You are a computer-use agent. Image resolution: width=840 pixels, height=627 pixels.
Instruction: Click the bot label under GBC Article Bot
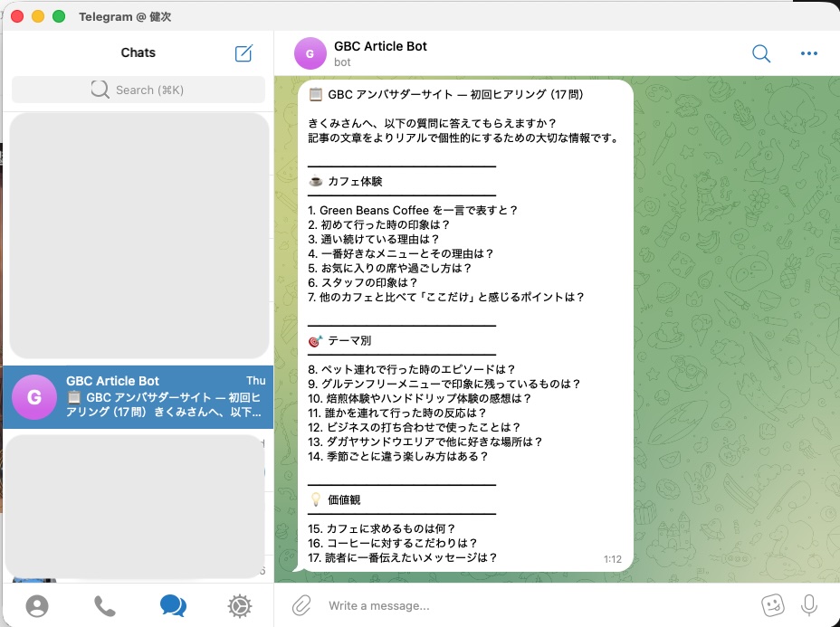(341, 62)
